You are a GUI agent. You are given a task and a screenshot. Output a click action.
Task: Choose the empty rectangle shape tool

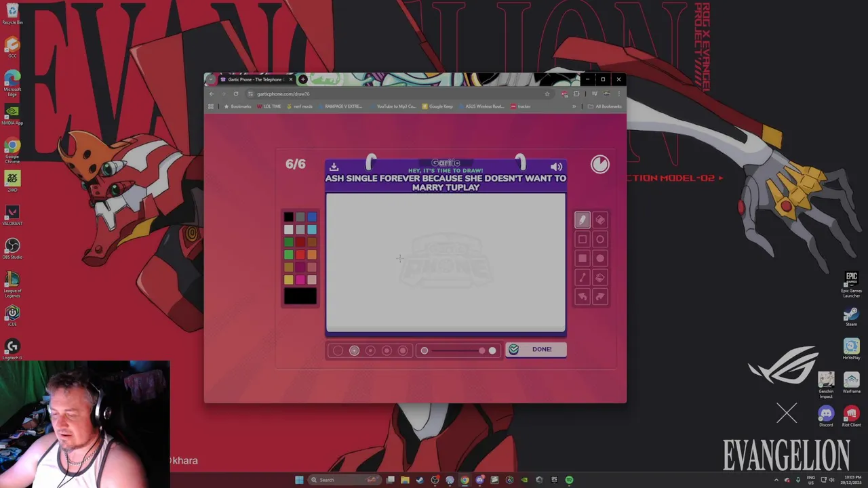[x=582, y=239]
